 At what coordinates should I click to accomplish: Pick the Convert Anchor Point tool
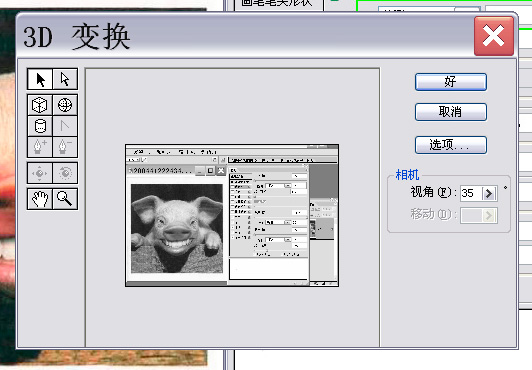[x=65, y=126]
